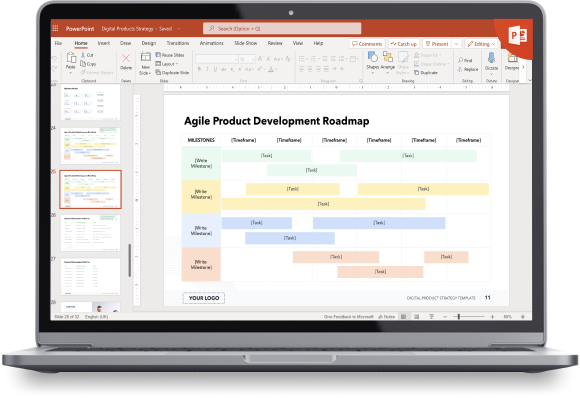Insert Shapes from Drawing group
Viewport: 580px width, 398px height.
pos(372,61)
